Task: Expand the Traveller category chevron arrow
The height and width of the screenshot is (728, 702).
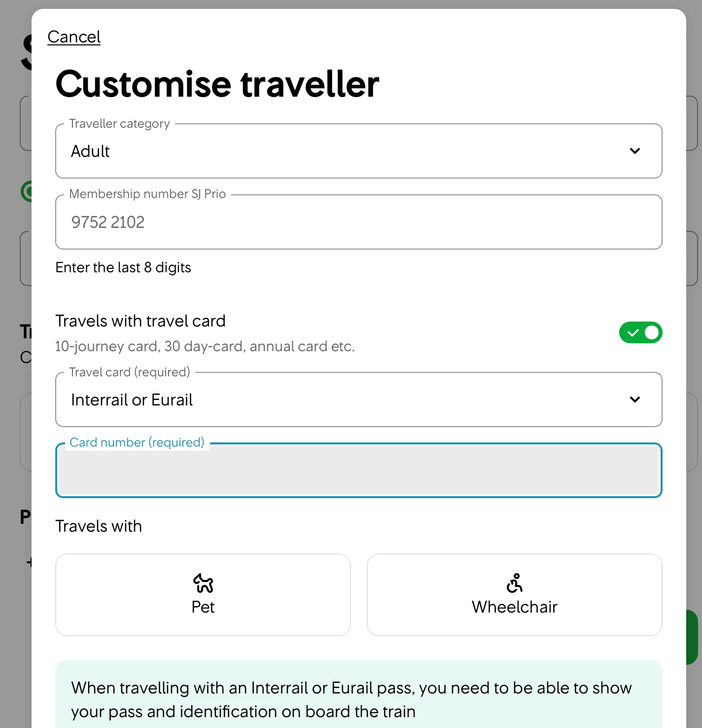Action: (634, 151)
